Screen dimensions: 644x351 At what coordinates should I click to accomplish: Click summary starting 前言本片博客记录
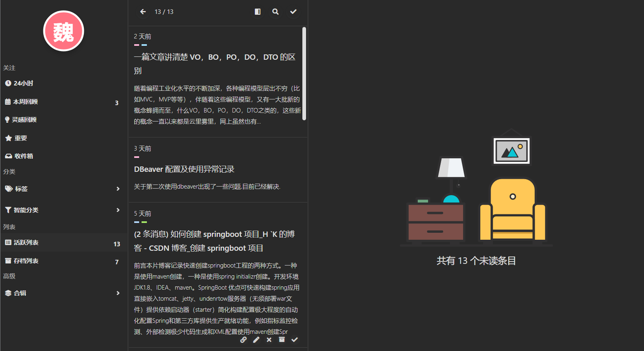point(216,299)
